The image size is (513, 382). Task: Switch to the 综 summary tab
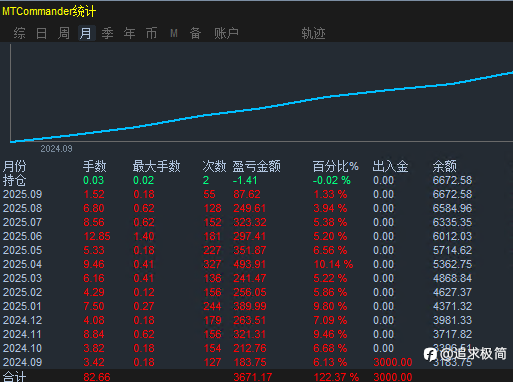pyautogui.click(x=19, y=33)
